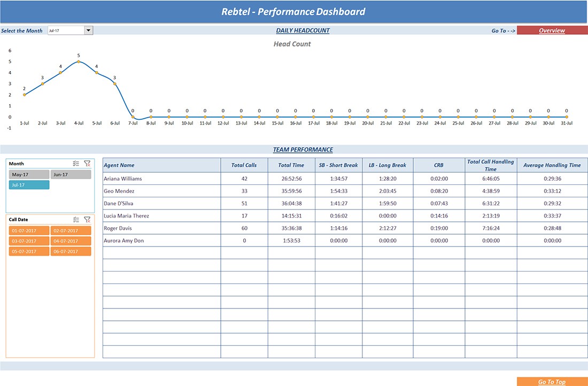Clear the Month slicer filter
This screenshot has height=386, width=588.
click(87, 164)
